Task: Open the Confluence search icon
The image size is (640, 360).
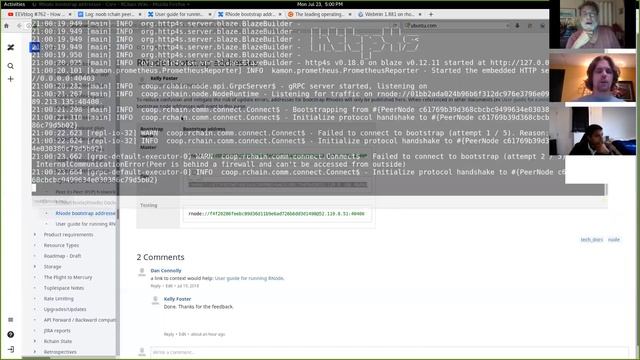Action: tap(11, 66)
